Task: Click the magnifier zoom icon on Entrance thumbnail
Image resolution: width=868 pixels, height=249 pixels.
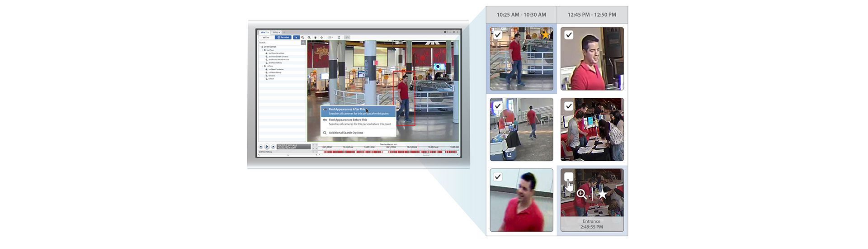Action: point(582,194)
